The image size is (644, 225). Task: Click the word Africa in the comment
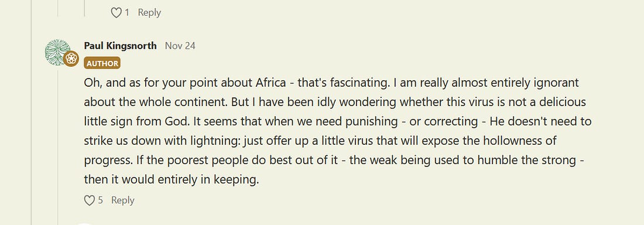pos(270,82)
